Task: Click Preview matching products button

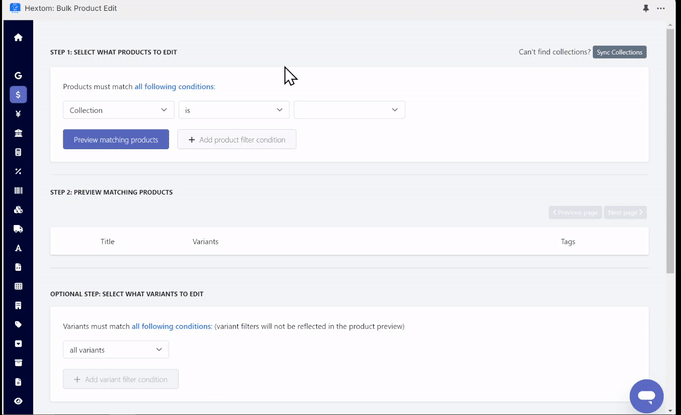Action: 116,139
